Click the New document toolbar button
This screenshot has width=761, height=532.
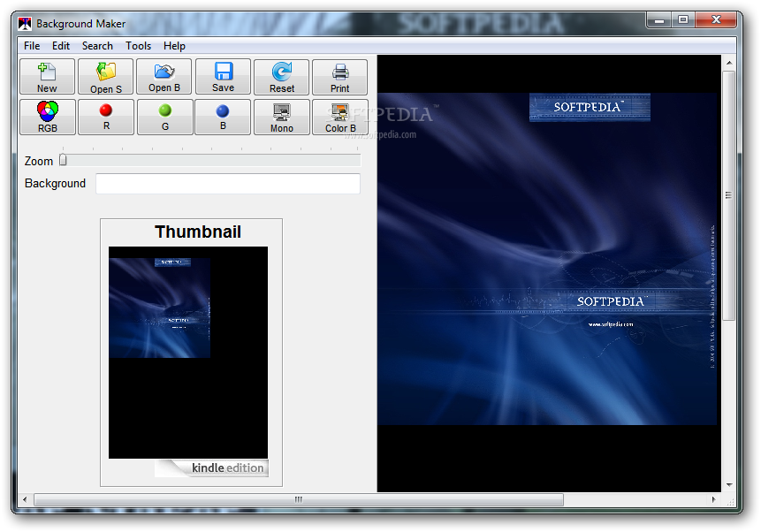click(x=47, y=77)
